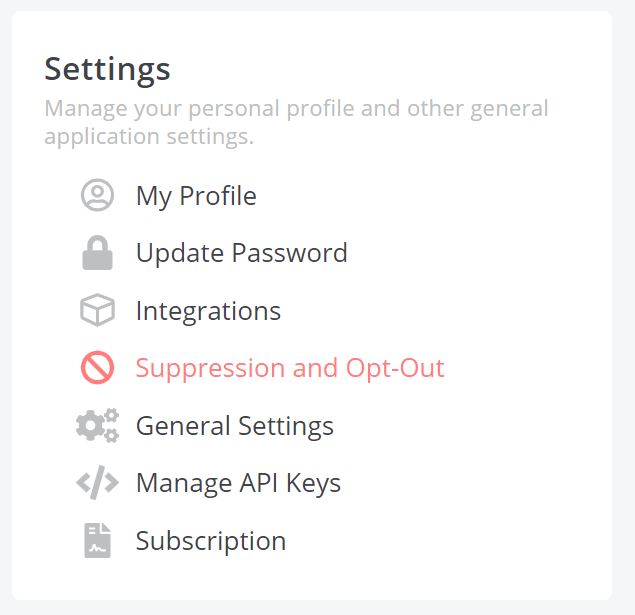
Task: Click the user avatar icon beside My Profile
Action: tap(97, 195)
